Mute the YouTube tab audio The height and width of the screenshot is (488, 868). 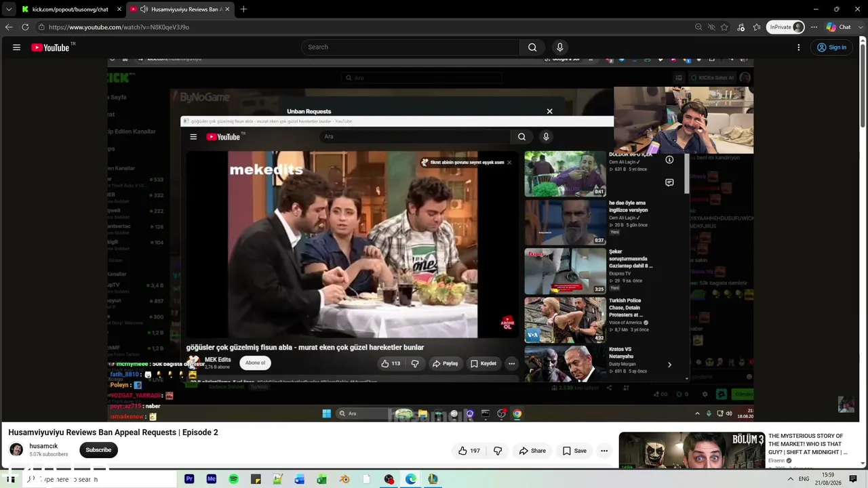pyautogui.click(x=144, y=9)
